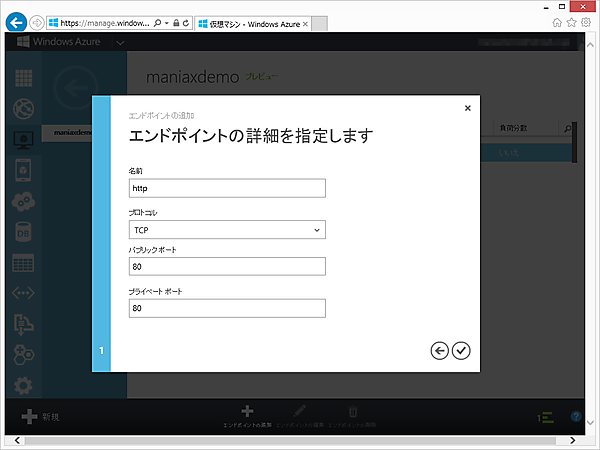Click the IE browser back button

pos(16,21)
